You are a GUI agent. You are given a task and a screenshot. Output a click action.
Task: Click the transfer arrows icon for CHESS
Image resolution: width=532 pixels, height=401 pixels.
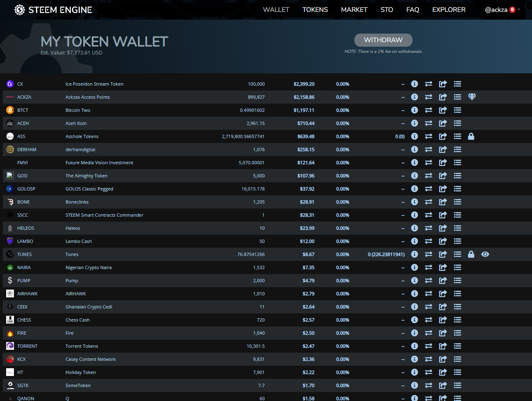click(428, 320)
